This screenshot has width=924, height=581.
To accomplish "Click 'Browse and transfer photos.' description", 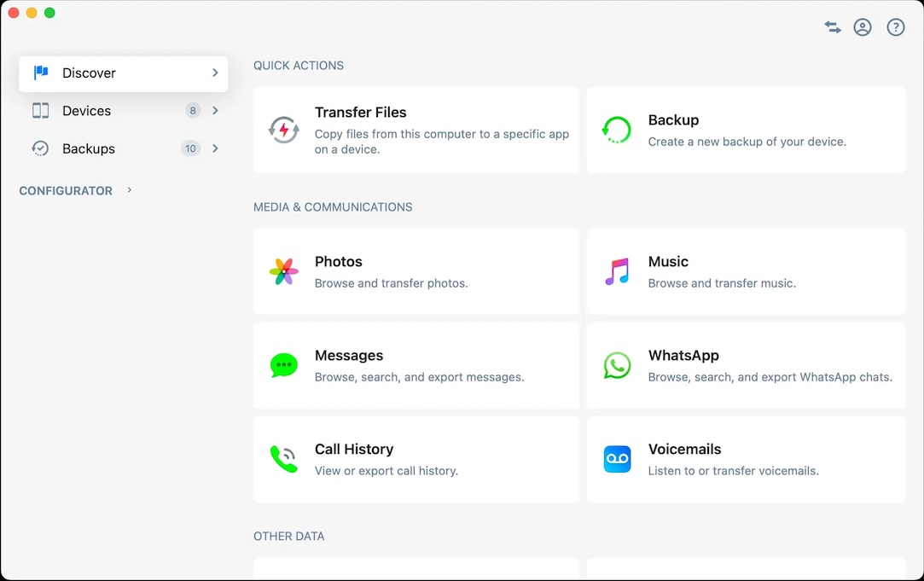I will click(392, 283).
